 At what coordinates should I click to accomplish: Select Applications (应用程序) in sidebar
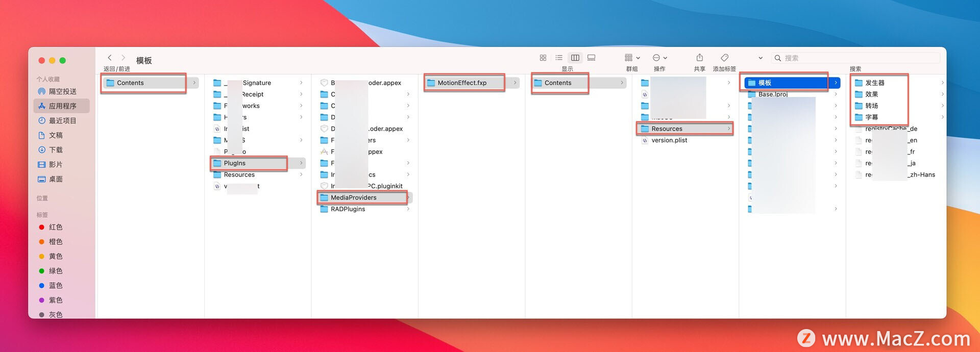(62, 106)
